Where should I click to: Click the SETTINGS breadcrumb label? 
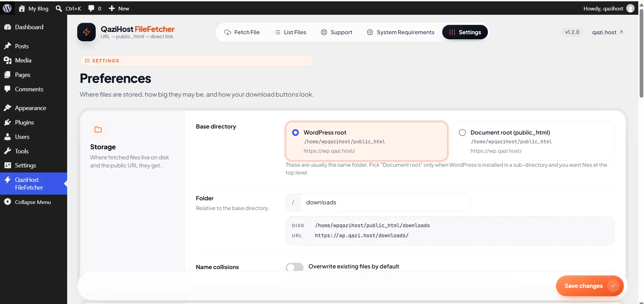click(x=105, y=61)
